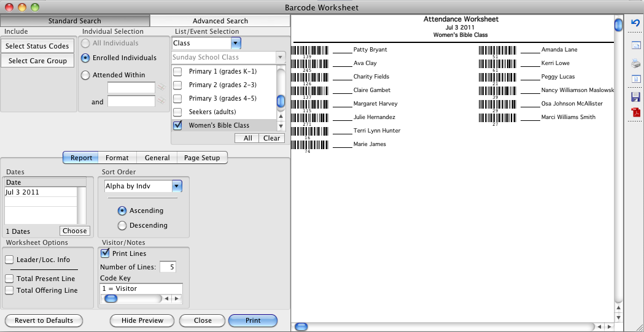Uncheck the Women's Bible Class checkbox
Viewport: 644px width, 332px height.
point(177,125)
